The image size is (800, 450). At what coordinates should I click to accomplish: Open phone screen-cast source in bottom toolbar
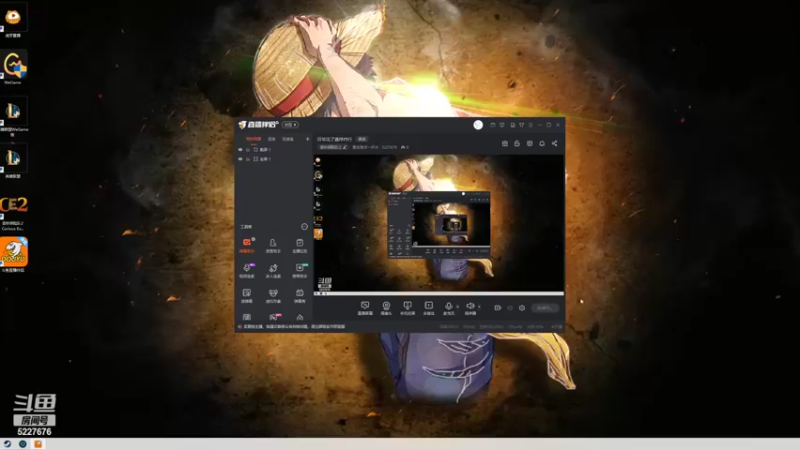407,308
